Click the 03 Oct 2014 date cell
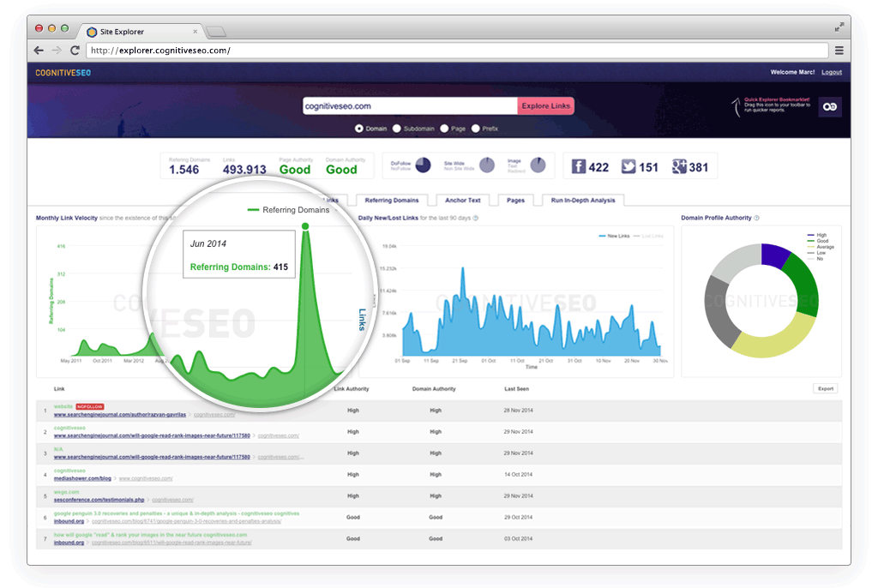The height and width of the screenshot is (588, 878). [x=518, y=539]
